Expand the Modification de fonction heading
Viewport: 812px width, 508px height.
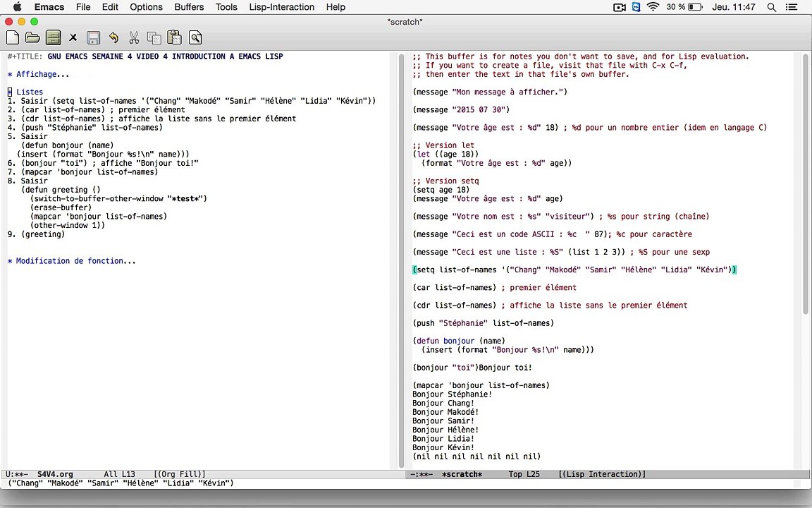(71, 261)
